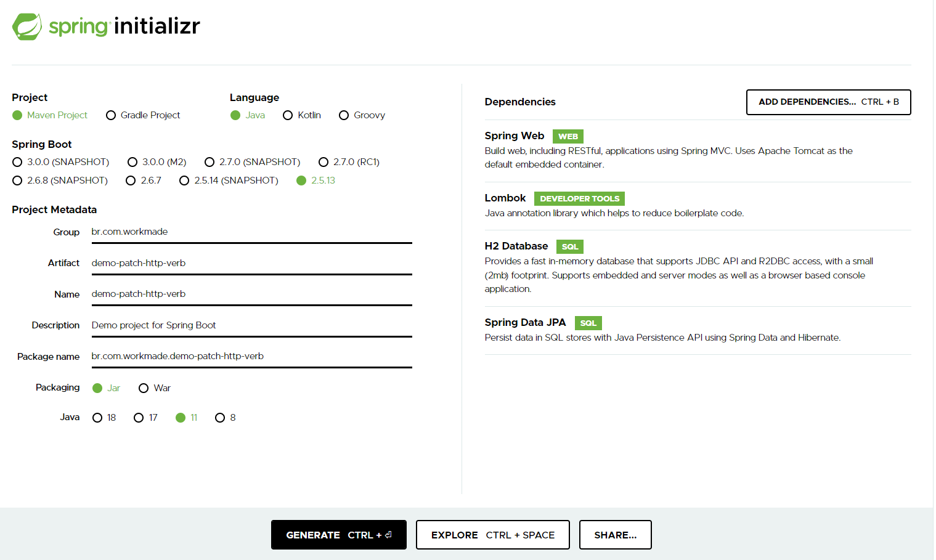Click the Project Metadata heading
This screenshot has height=560, width=936.
pyautogui.click(x=54, y=209)
